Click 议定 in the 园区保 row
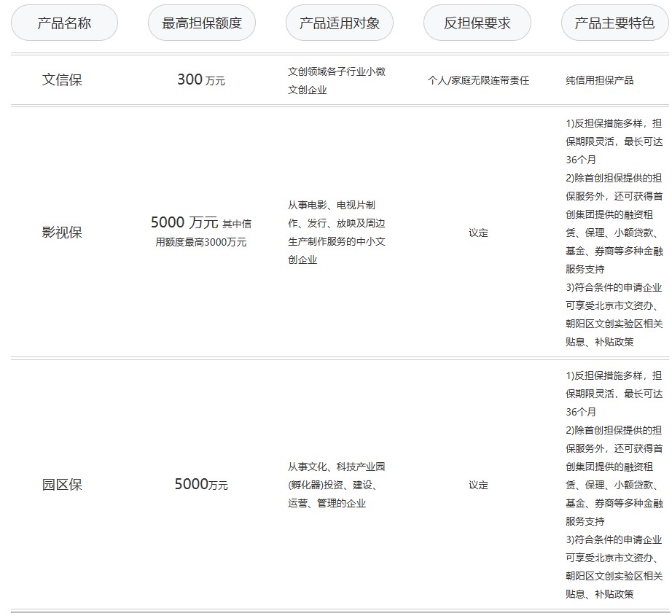 point(478,485)
